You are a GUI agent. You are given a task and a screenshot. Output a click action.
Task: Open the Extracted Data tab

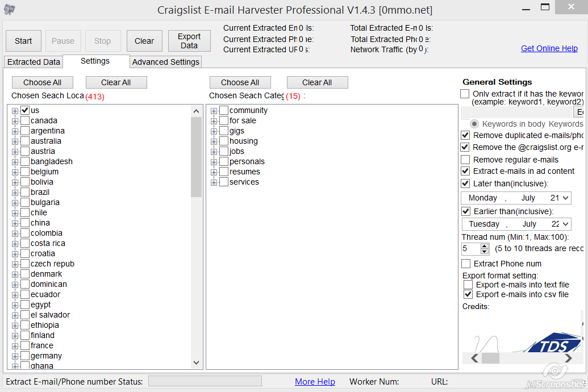(34, 62)
